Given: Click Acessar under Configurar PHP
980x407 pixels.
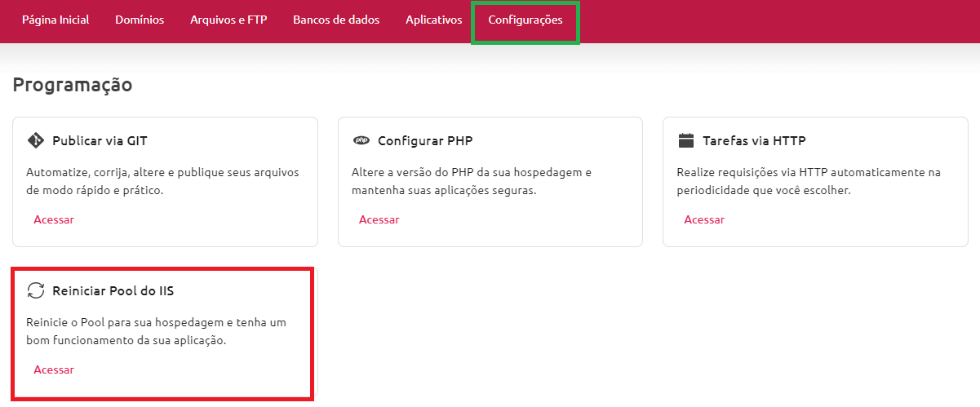Looking at the screenshot, I should (x=379, y=219).
